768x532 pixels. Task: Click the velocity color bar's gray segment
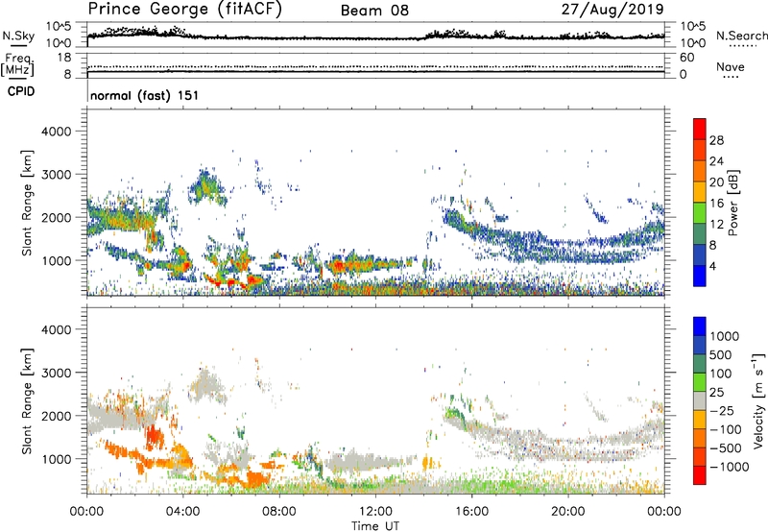(x=700, y=400)
